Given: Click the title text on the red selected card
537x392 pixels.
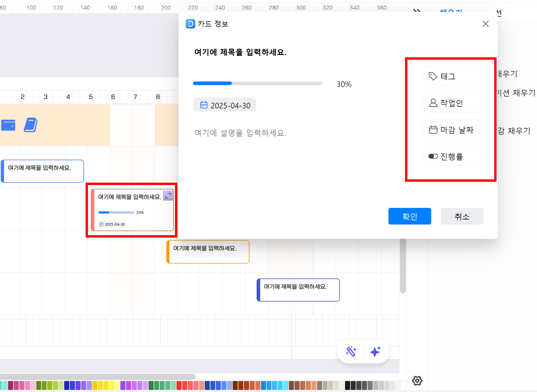Looking at the screenshot, I should coord(130,197).
